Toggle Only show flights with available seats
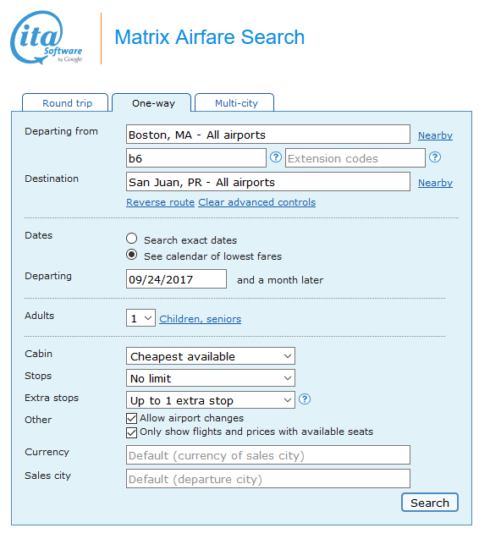490x550 pixels. tap(132, 432)
